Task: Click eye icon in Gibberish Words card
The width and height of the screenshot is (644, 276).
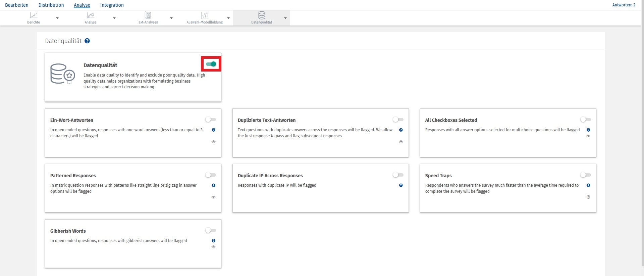Action: (x=213, y=247)
